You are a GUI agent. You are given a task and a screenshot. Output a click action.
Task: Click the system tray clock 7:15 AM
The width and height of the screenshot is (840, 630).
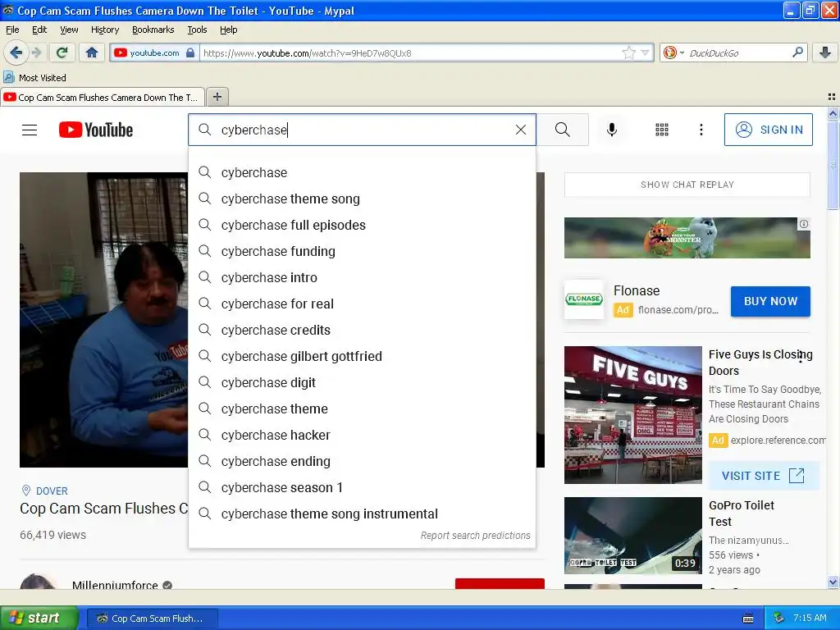click(810, 618)
